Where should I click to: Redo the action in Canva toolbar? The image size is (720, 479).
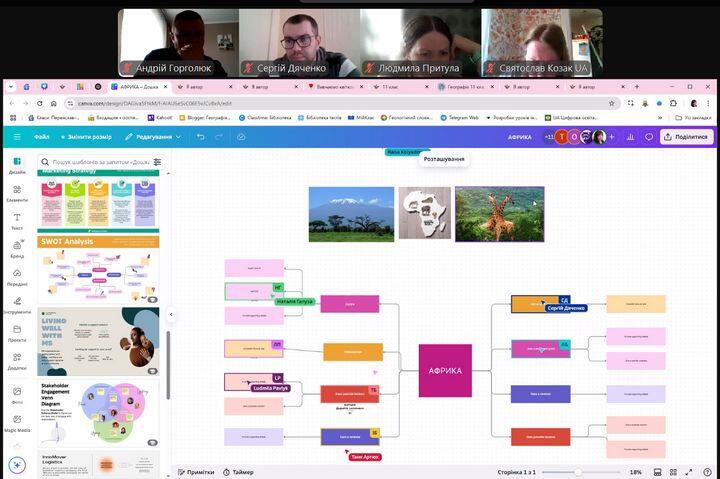click(219, 137)
